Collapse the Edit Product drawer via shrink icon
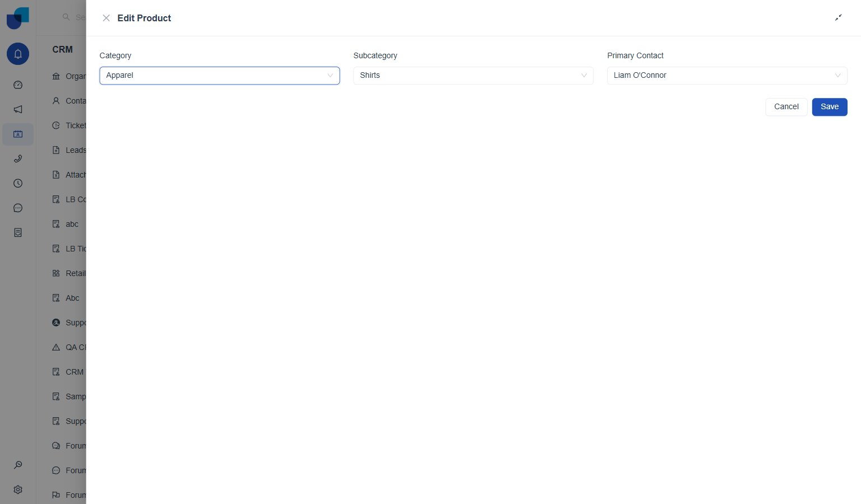 [x=838, y=18]
